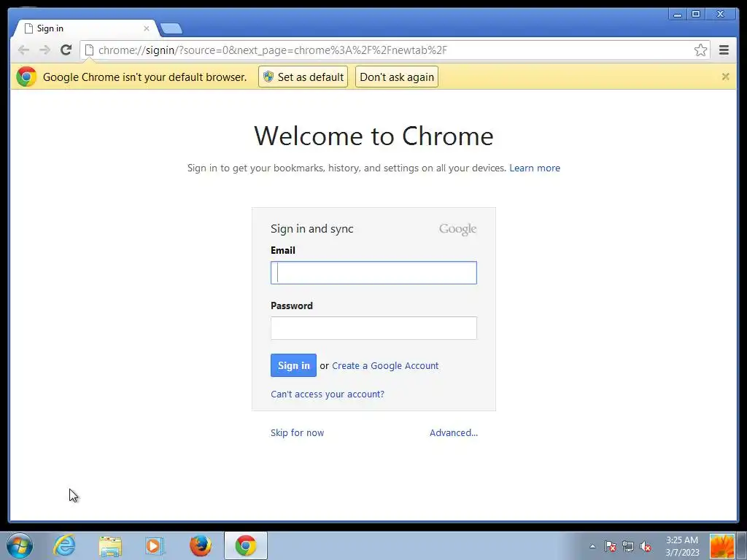Viewport: 747px width, 560px height.
Task: Open Can't access your account link
Action: point(328,394)
